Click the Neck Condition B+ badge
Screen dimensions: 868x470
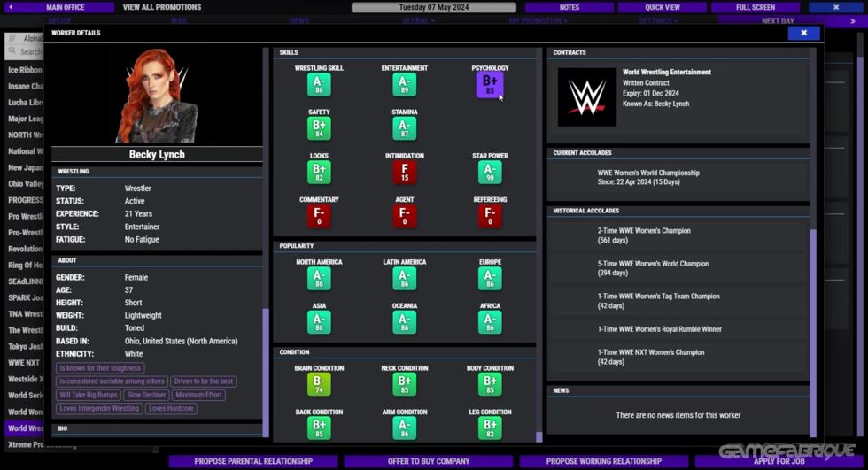(x=405, y=384)
